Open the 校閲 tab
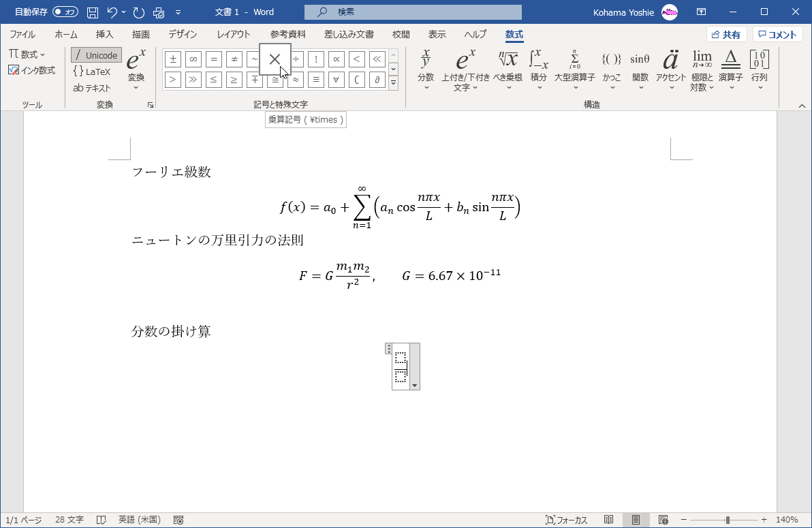Image resolution: width=812 pixels, height=528 pixels. click(401, 34)
